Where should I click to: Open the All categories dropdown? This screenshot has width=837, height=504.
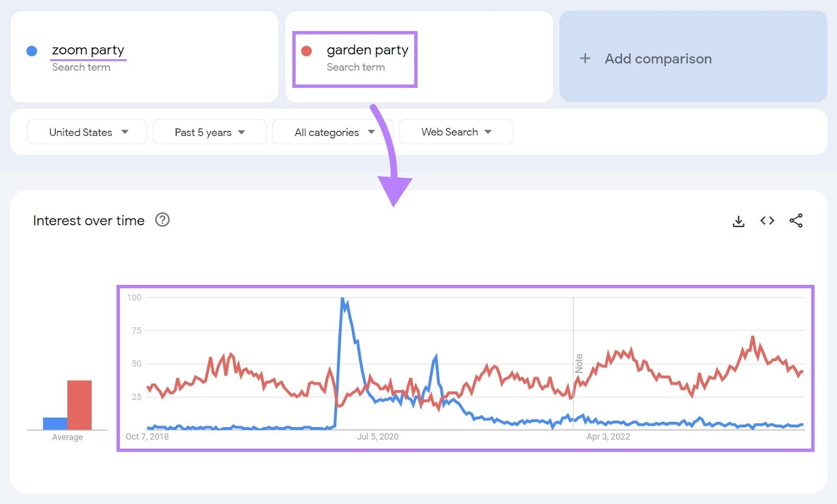pos(333,132)
